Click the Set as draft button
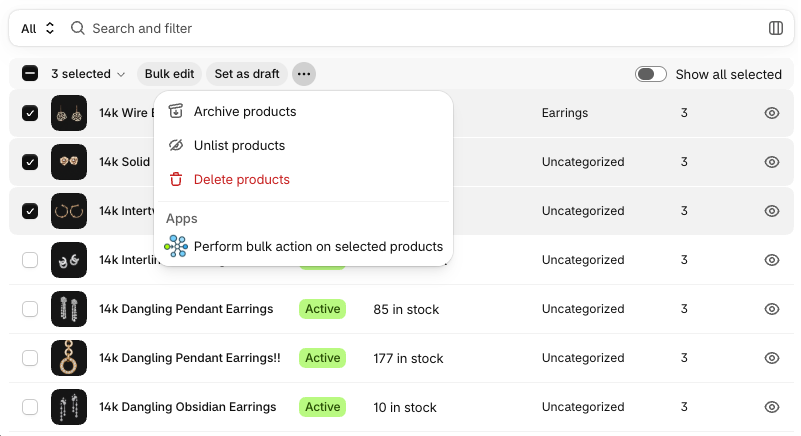This screenshot has width=801, height=436. click(x=247, y=74)
